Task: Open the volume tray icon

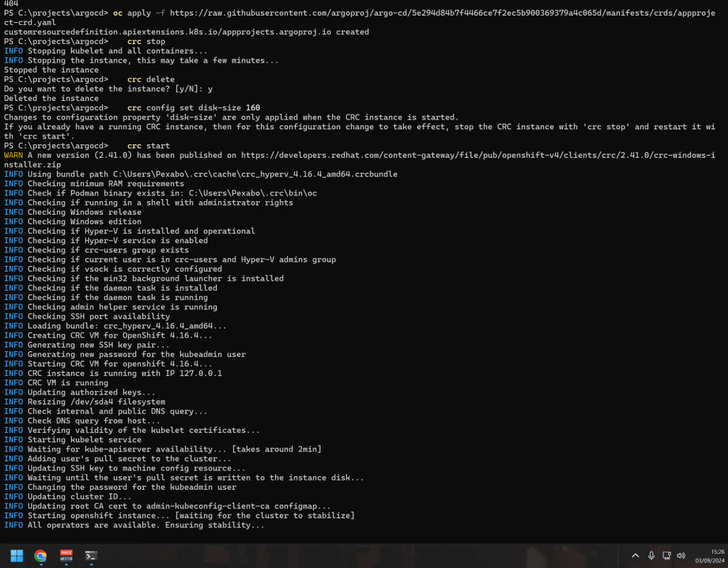Action: click(681, 555)
